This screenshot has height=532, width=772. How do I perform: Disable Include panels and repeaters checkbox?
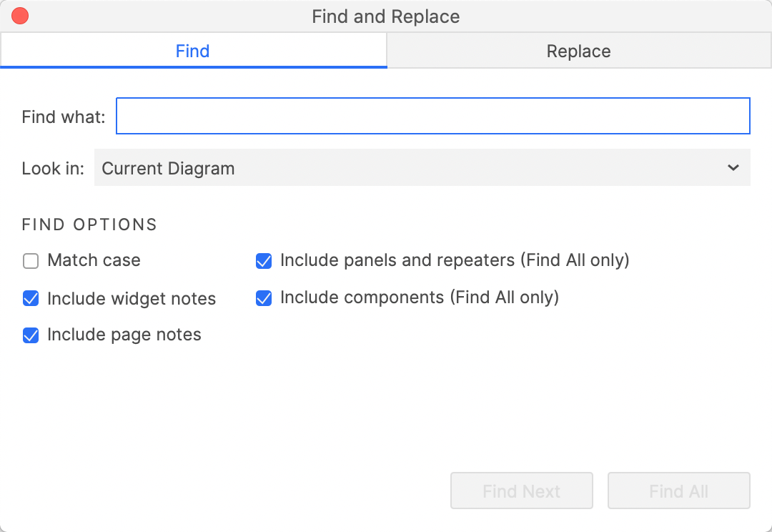264,260
